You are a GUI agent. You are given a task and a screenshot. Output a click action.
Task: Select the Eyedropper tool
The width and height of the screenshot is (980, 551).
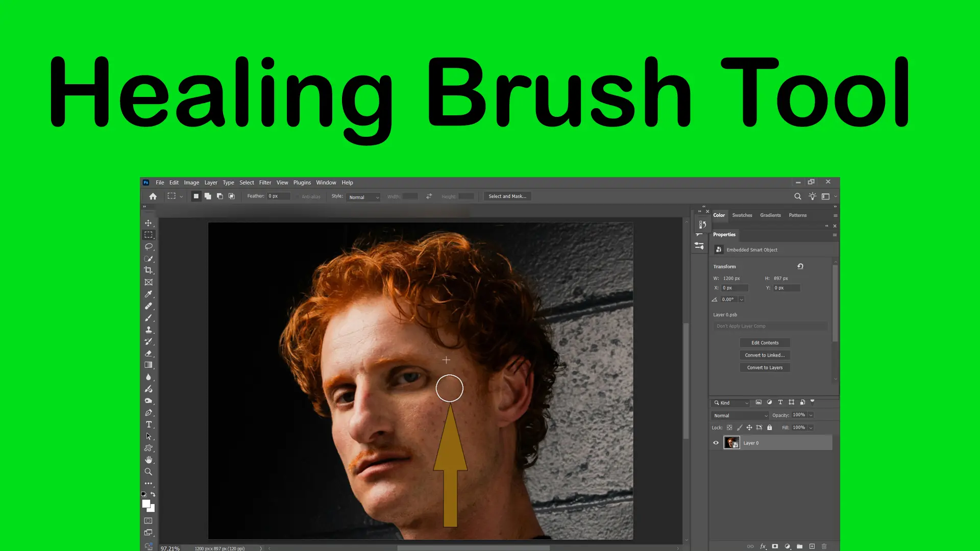pyautogui.click(x=149, y=294)
